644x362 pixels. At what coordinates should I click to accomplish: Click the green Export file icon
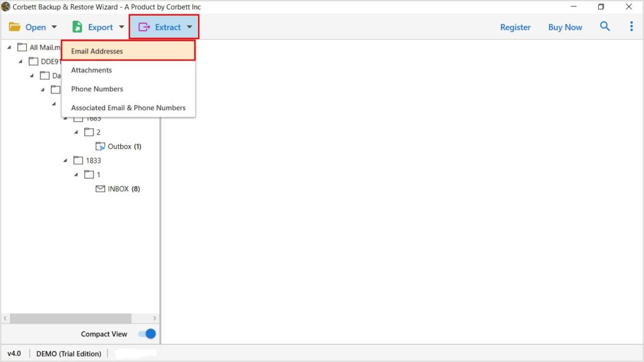coord(77,26)
